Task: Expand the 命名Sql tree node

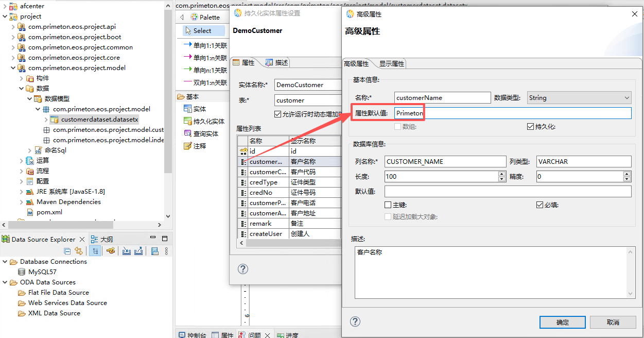Action: (x=29, y=150)
